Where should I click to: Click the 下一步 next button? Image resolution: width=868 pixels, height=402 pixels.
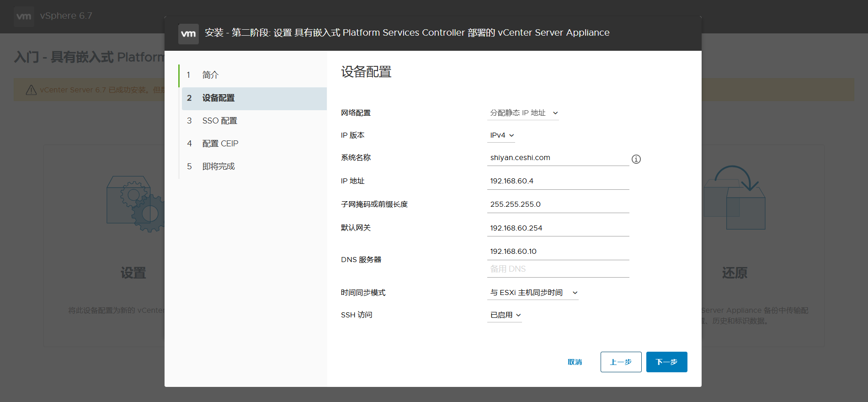(x=667, y=362)
